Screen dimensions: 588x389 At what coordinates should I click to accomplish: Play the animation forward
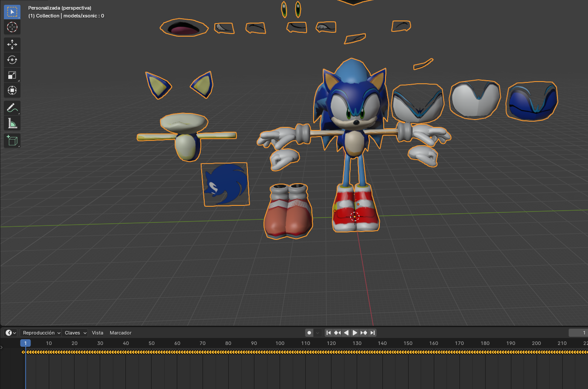pos(355,333)
